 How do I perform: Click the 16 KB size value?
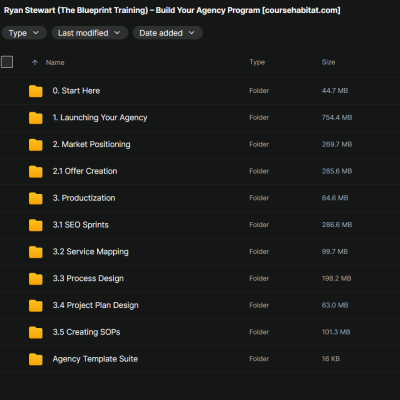[331, 359]
